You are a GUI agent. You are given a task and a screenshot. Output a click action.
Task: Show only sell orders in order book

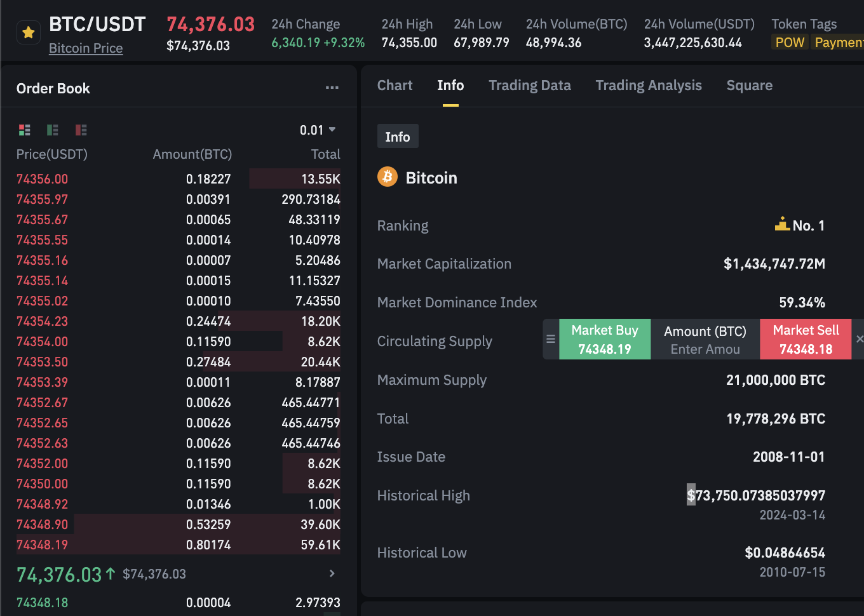coord(81,130)
